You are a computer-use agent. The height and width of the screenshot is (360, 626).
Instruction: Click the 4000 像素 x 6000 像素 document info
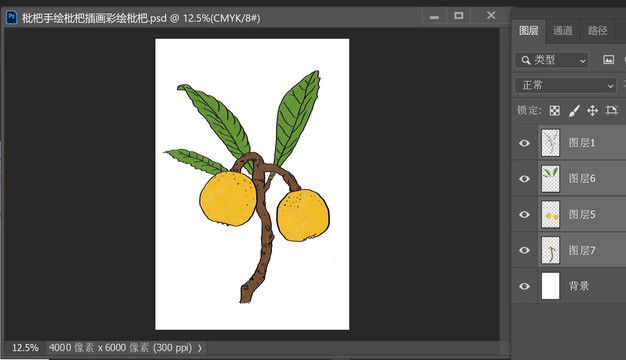[x=120, y=348]
